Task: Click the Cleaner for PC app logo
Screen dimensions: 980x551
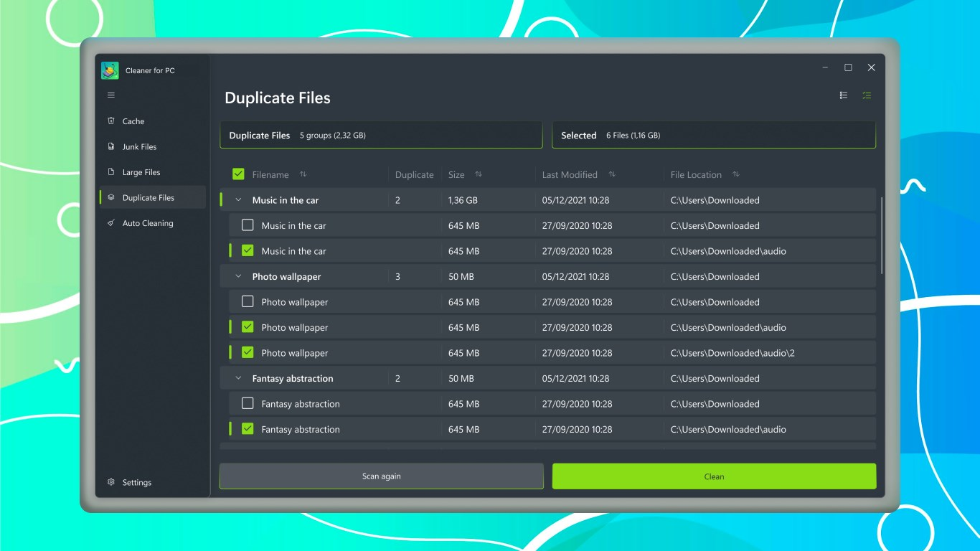Action: point(109,70)
